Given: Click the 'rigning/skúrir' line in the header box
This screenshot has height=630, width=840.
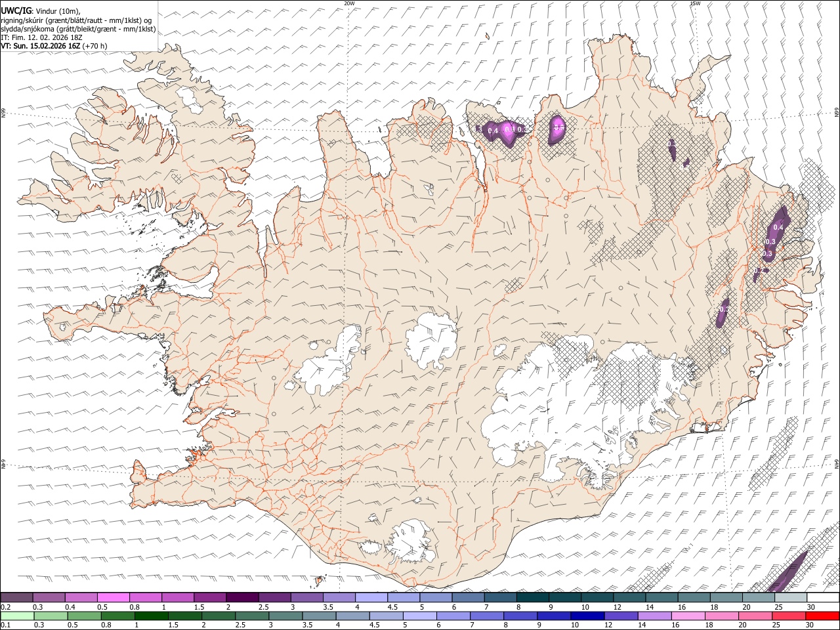Looking at the screenshot, I should (76, 20).
